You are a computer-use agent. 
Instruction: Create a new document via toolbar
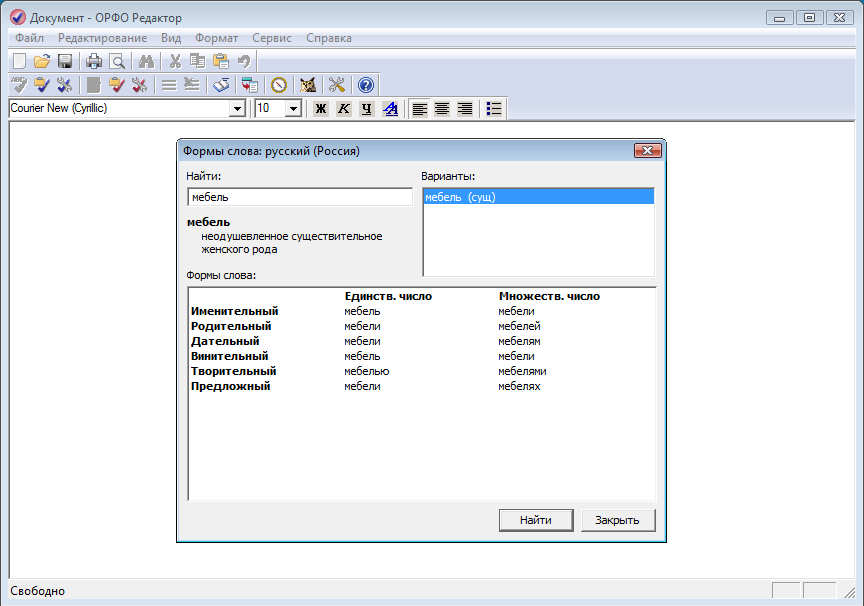pos(19,61)
